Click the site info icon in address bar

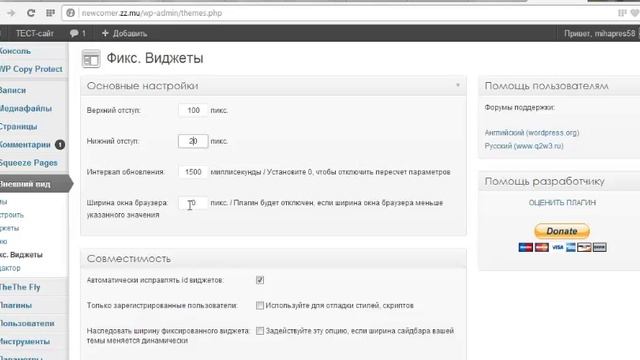point(71,13)
